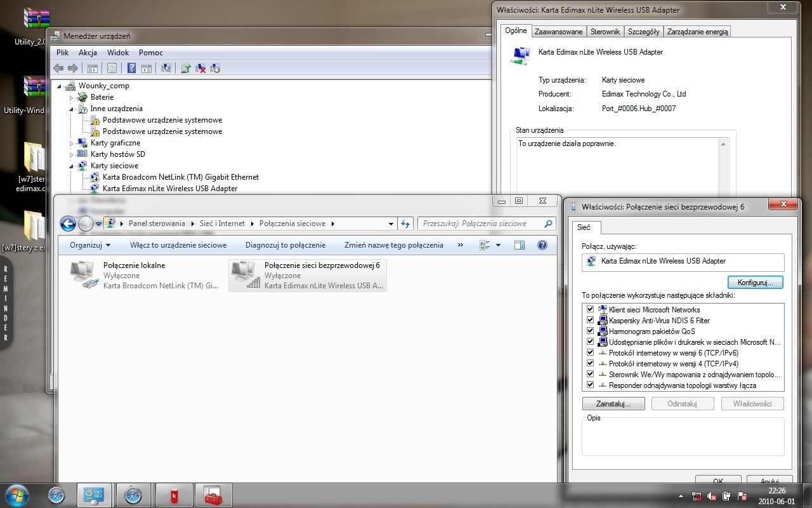This screenshot has height=508, width=812.
Task: Switch to Sterownik tab
Action: [605, 31]
